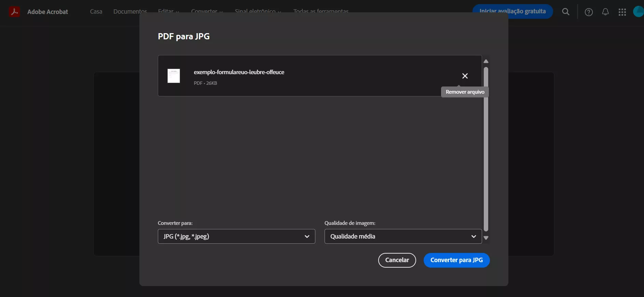Open the help question mark icon

(x=588, y=12)
